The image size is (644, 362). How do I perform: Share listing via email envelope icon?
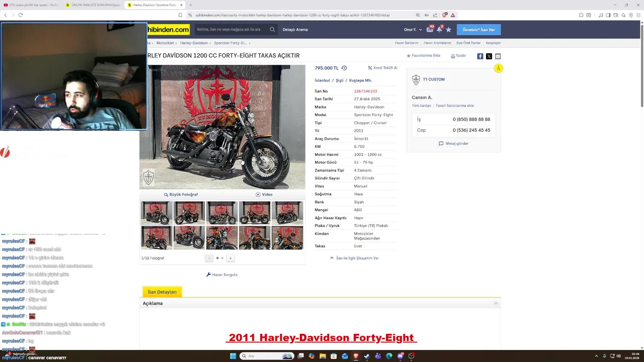click(498, 56)
